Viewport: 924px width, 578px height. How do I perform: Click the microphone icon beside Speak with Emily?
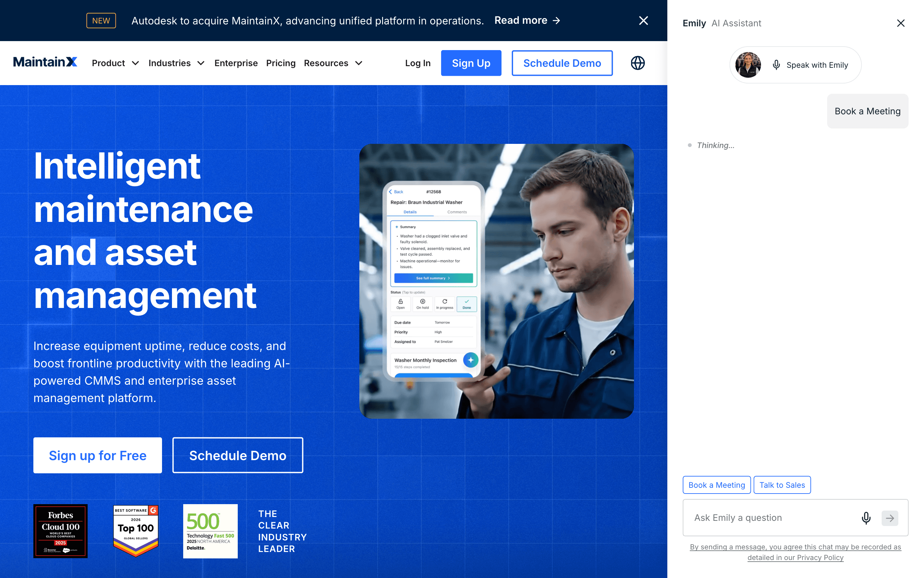[776, 65]
